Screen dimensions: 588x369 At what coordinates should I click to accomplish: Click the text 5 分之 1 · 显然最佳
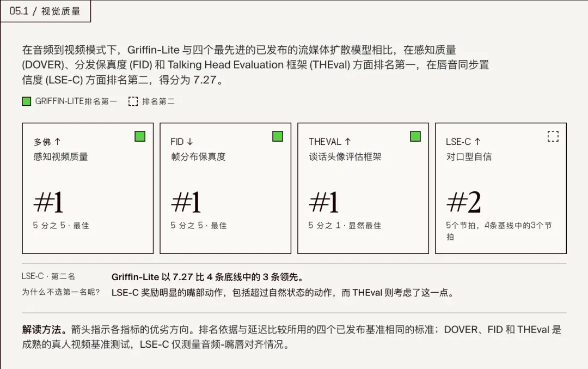pos(345,225)
